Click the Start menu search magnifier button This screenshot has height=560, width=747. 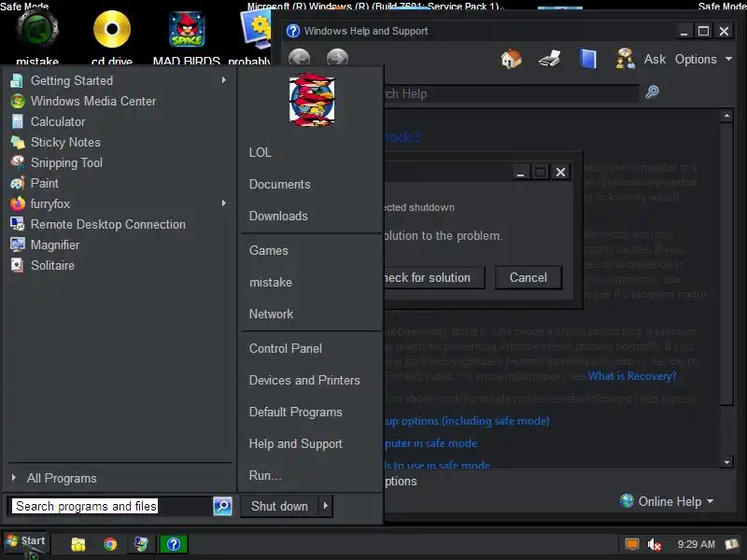click(222, 506)
